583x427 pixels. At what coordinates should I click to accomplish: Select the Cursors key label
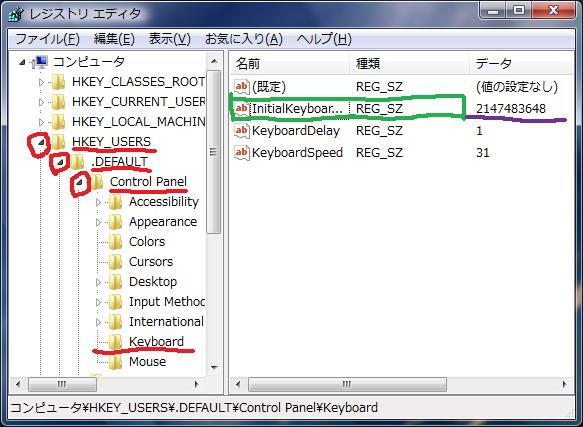coord(151,262)
